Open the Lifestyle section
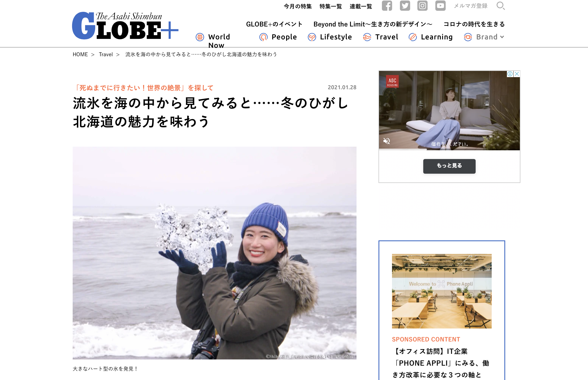Screen dimensions: 588x380 point(330,37)
